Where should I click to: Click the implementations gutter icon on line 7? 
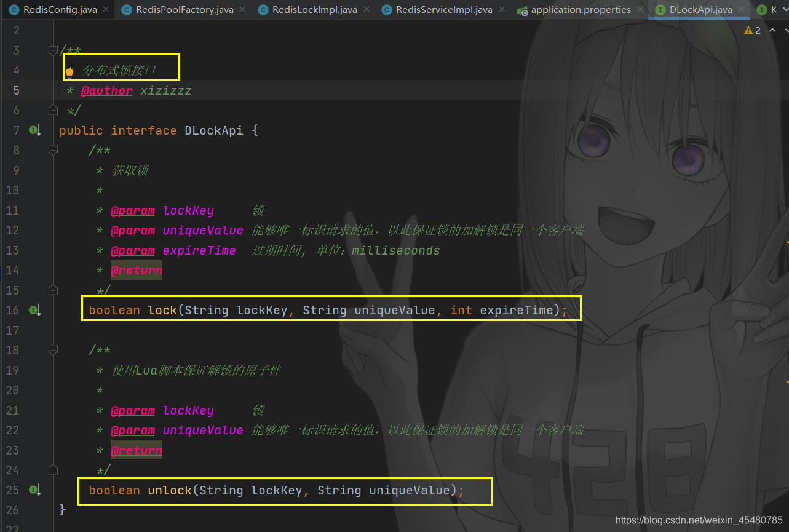click(34, 130)
